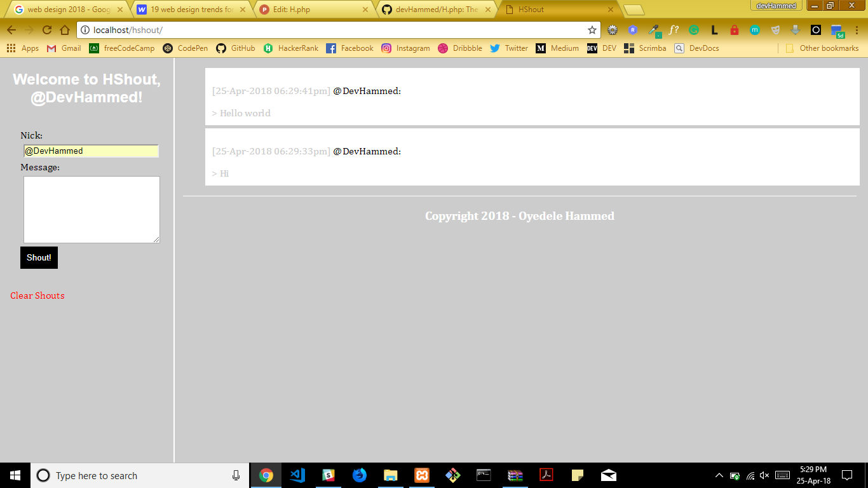
Task: Open the DevDocs bookmark
Action: pyautogui.click(x=697, y=48)
